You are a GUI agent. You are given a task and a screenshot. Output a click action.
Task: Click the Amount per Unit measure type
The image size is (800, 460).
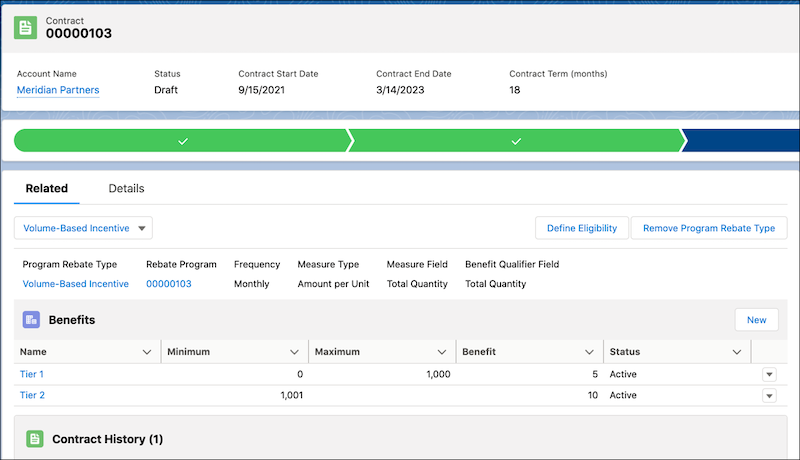coord(333,284)
